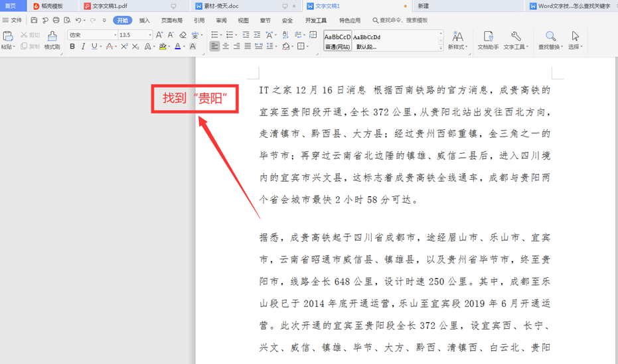This screenshot has height=364, width=618.
Task: Open the Special Apps (特色应用) tab
Action: pyautogui.click(x=350, y=20)
